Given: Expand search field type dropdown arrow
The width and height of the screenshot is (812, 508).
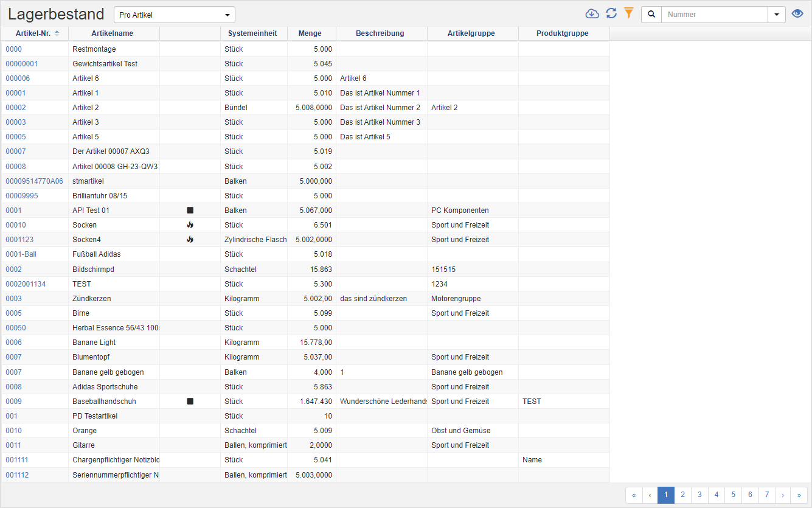Looking at the screenshot, I should tap(777, 15).
